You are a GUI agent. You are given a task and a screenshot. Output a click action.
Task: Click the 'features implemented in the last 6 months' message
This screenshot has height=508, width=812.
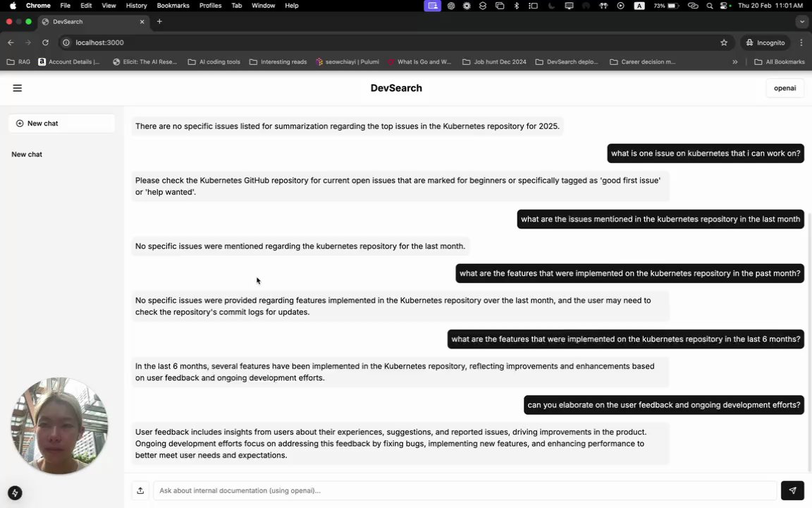click(626, 339)
